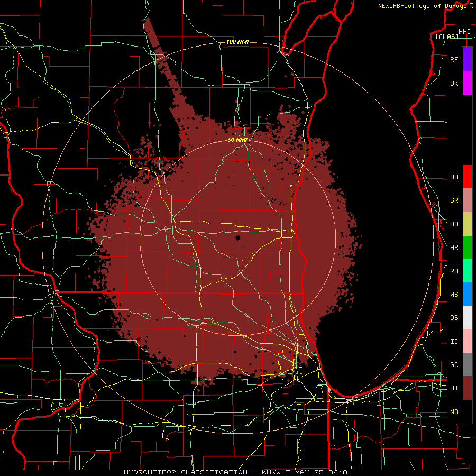Click the HA red legend color swatch
The height and width of the screenshot is (476, 476).
click(467, 177)
